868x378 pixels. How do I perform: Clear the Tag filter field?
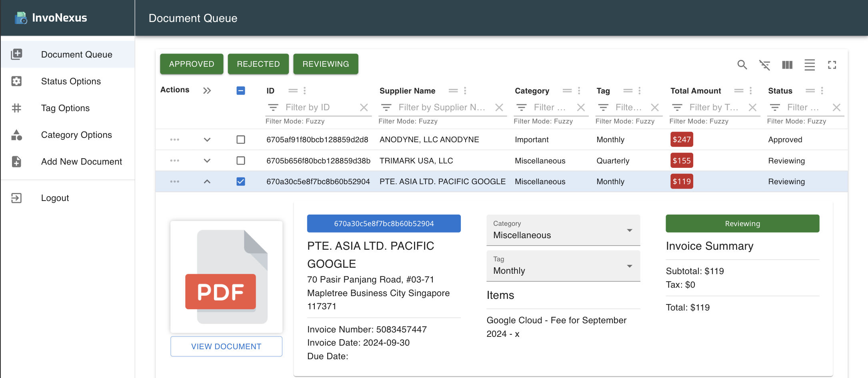point(655,107)
